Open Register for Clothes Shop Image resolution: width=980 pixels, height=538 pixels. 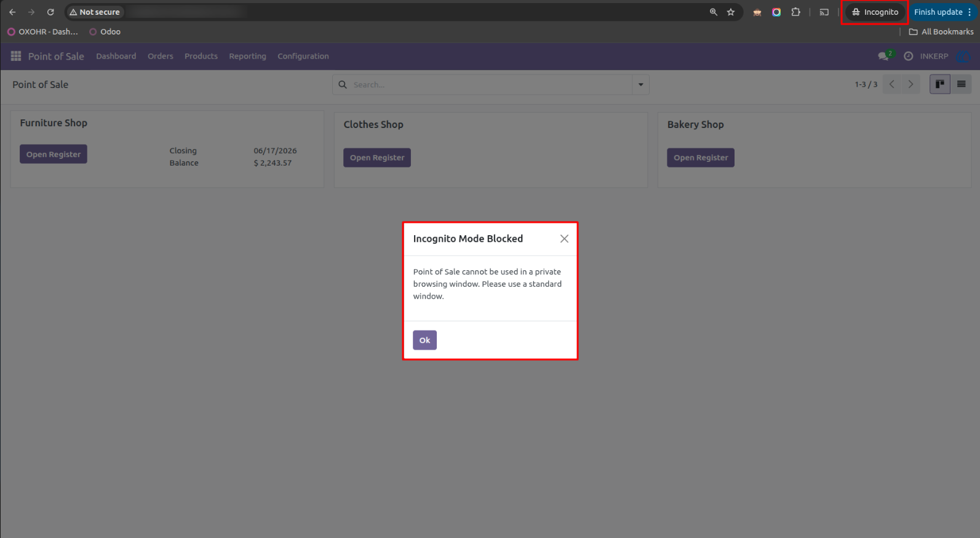point(377,158)
